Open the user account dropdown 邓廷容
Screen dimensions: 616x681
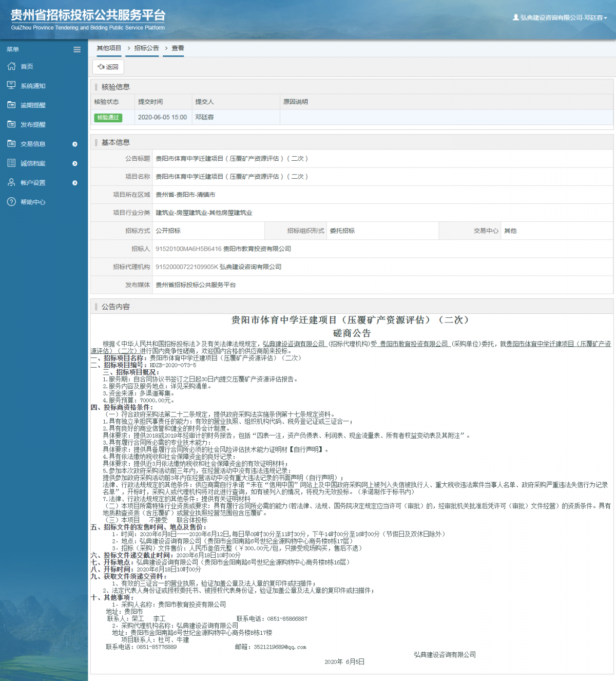click(x=560, y=17)
